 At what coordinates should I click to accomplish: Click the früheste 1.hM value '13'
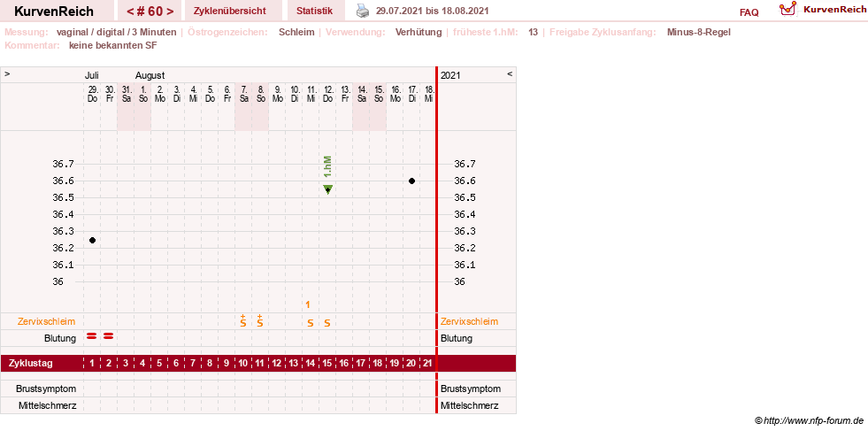[533, 32]
